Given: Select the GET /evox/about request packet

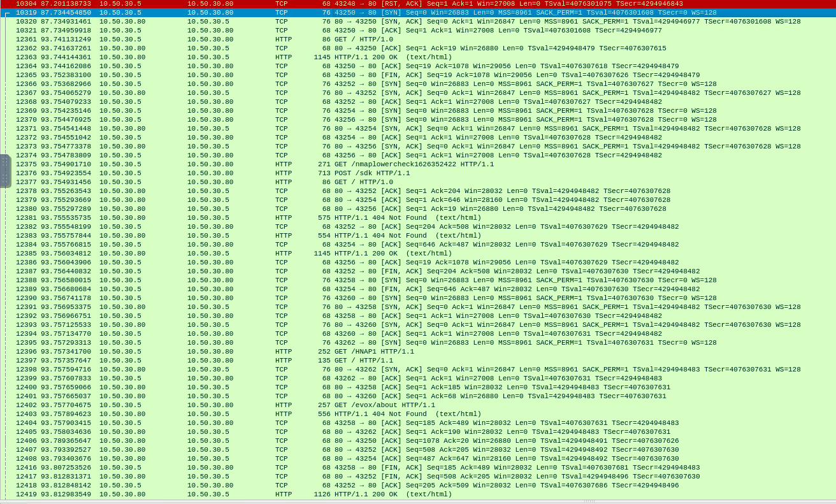Looking at the screenshot, I should coord(382,405).
